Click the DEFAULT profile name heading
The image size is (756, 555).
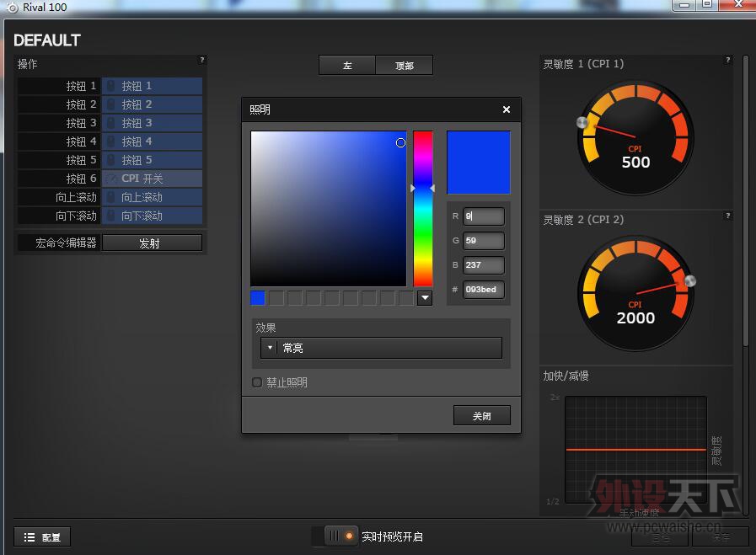(46, 40)
